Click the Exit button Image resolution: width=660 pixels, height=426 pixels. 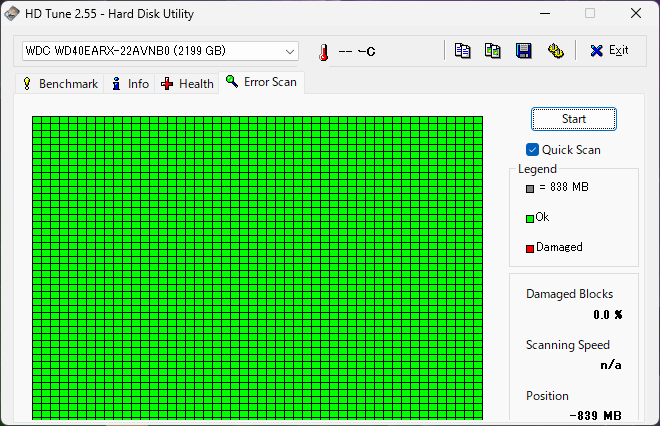(x=609, y=51)
